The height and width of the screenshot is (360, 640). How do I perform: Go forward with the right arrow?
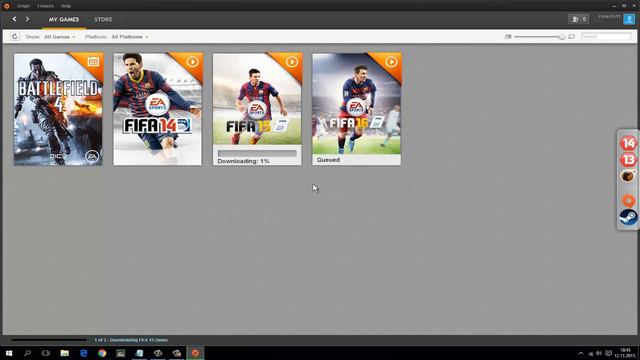tap(27, 19)
